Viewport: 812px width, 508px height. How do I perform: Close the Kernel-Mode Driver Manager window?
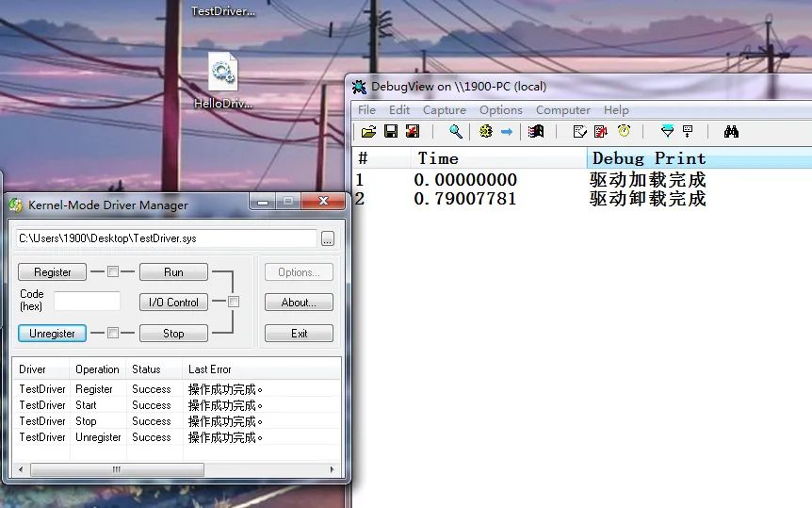[323, 201]
